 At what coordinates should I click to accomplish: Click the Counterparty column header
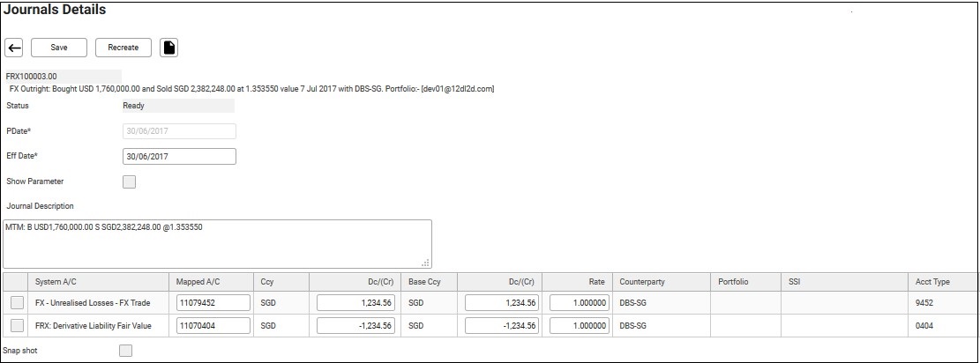pos(642,282)
